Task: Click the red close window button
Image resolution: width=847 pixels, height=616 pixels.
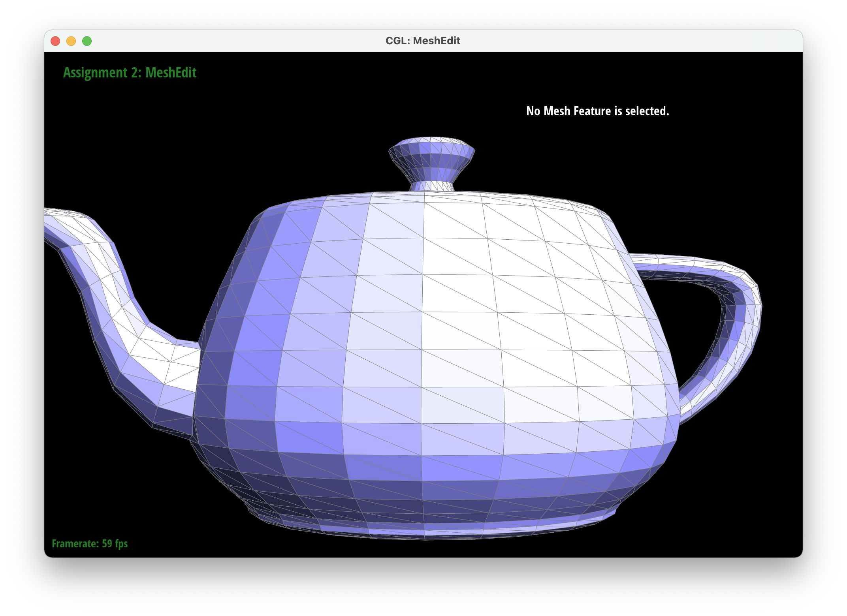Action: (55, 41)
